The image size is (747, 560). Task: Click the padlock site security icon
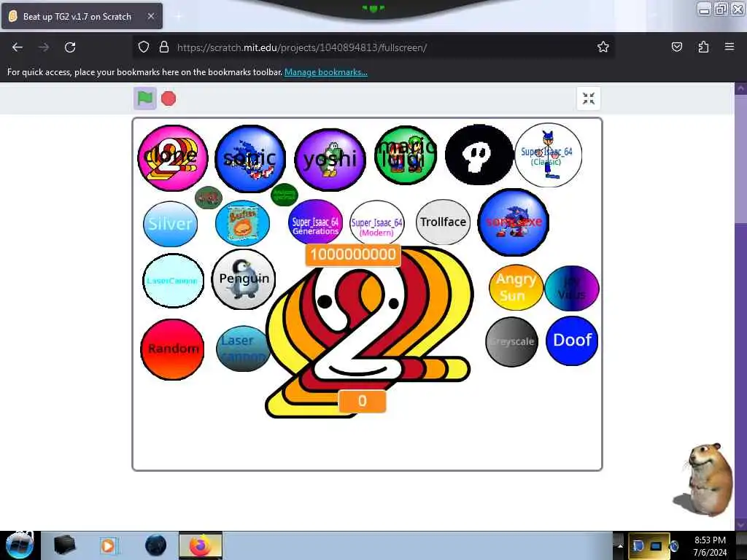[164, 47]
